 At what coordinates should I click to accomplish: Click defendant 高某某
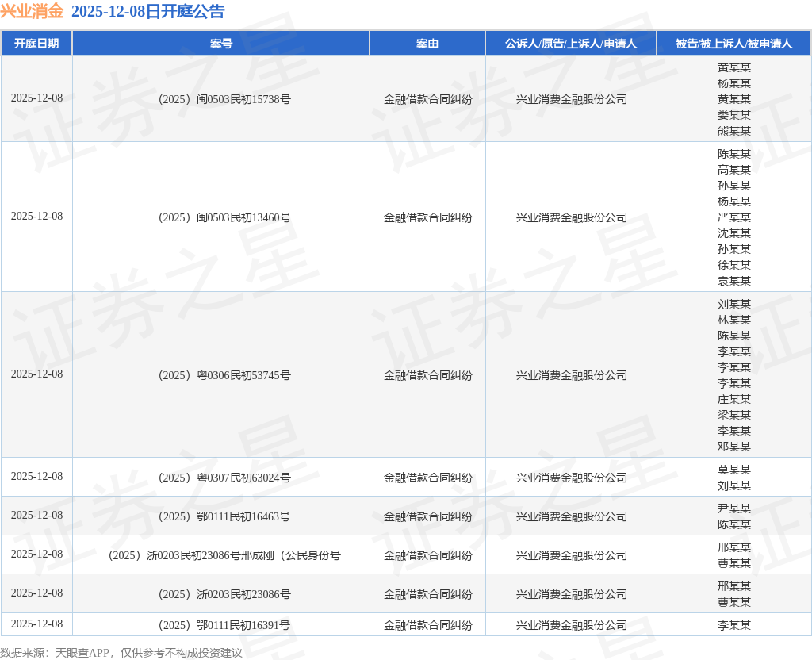[x=733, y=170]
